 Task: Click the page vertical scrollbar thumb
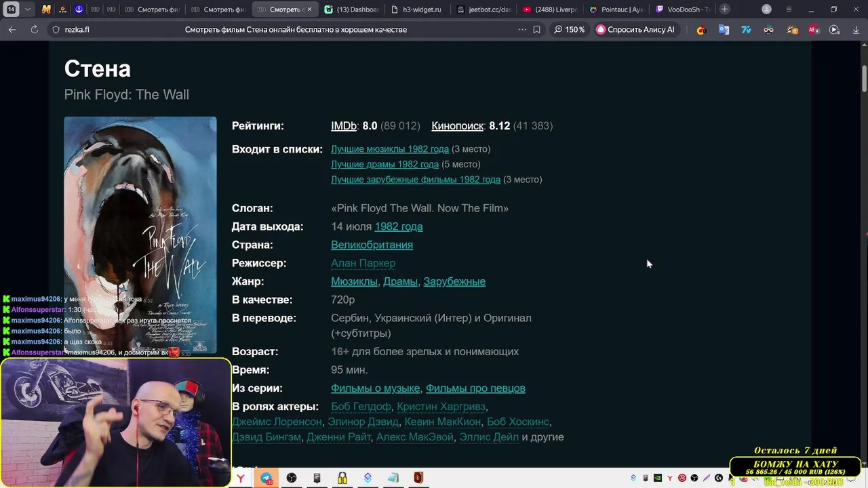[x=865, y=79]
